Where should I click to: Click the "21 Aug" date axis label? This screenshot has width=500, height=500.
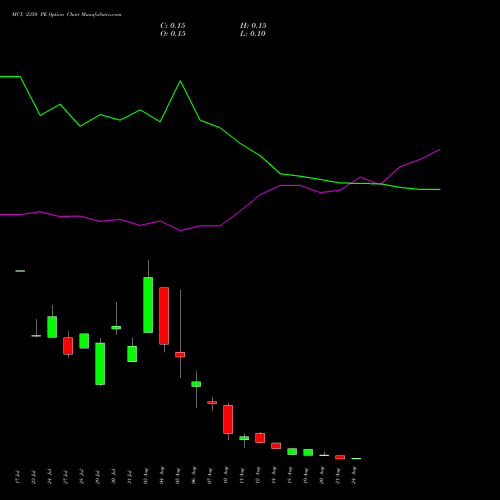[338, 476]
